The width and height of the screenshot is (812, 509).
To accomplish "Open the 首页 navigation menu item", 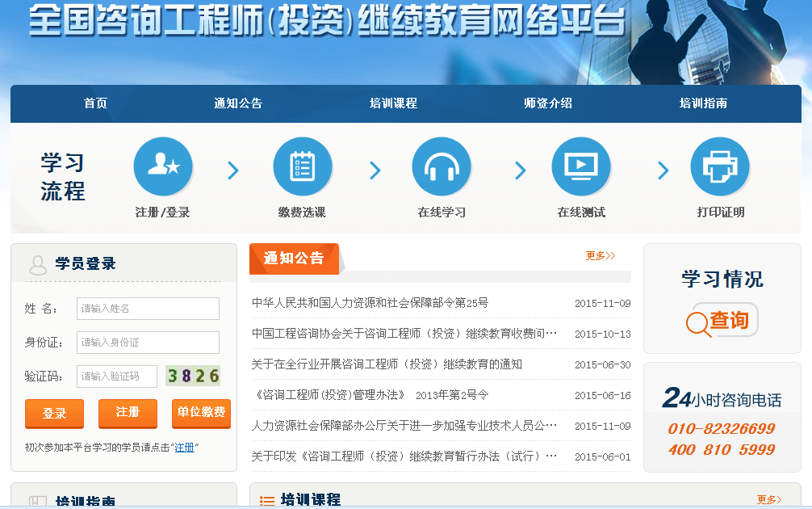I will pos(95,103).
